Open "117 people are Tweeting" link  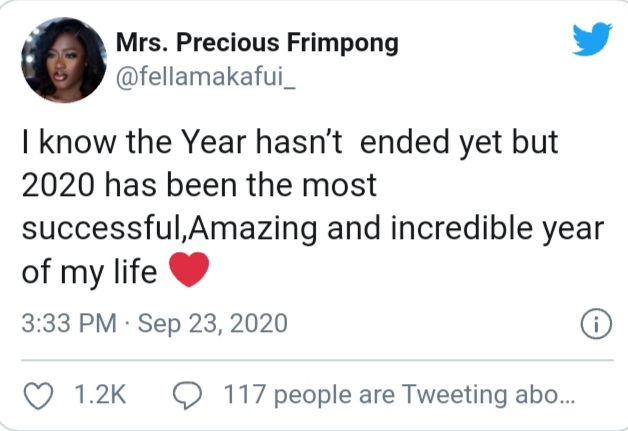tap(395, 395)
